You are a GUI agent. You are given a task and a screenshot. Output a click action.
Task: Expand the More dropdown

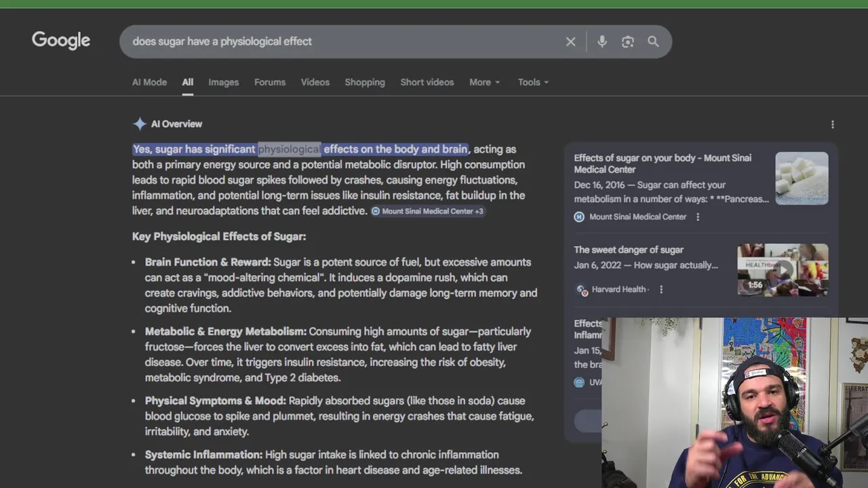pos(485,82)
